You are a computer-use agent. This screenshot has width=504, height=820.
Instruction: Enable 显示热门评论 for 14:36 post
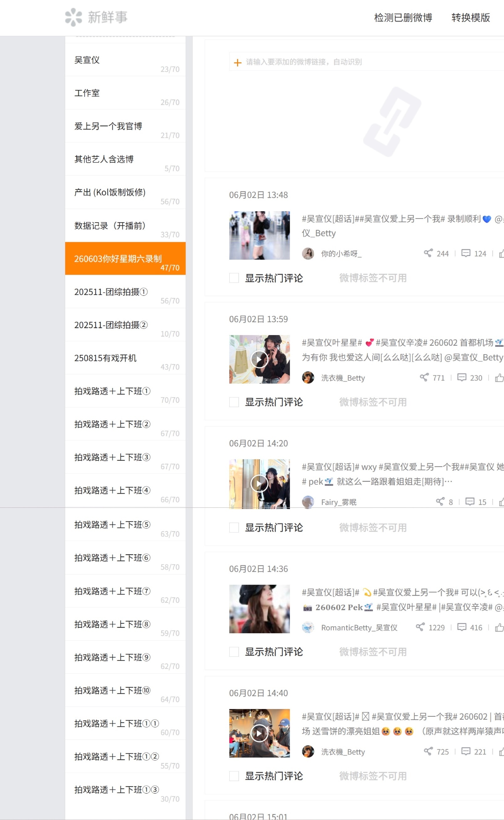(234, 652)
